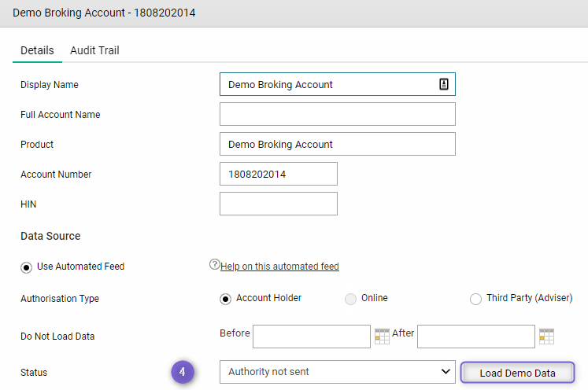Image resolution: width=588 pixels, height=390 pixels.
Task: Expand the Status dropdown
Action: click(x=338, y=372)
